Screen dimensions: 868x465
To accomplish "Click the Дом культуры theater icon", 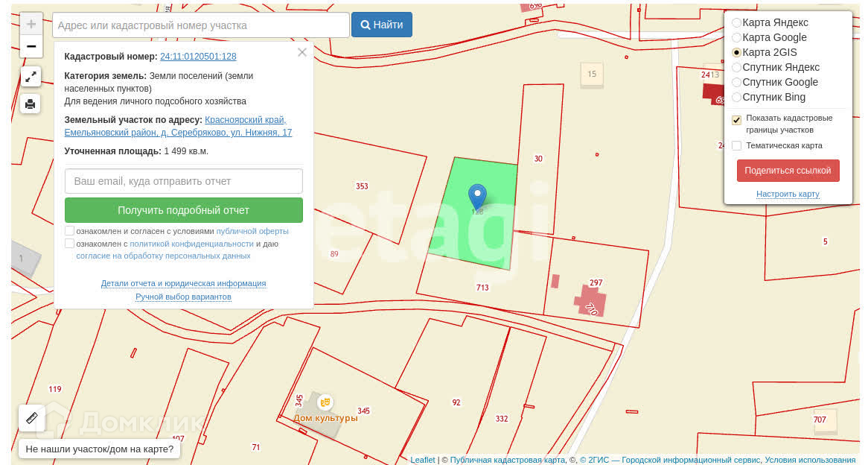I will pos(325,402).
